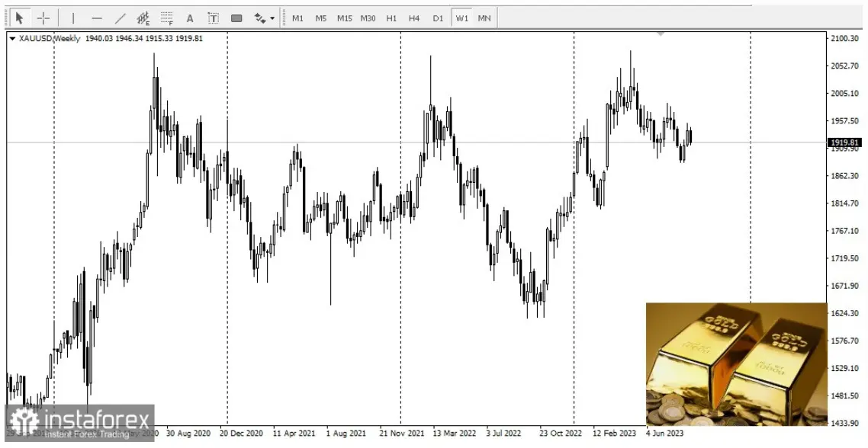
Task: Select the rectangle shape tool
Action: tap(236, 18)
